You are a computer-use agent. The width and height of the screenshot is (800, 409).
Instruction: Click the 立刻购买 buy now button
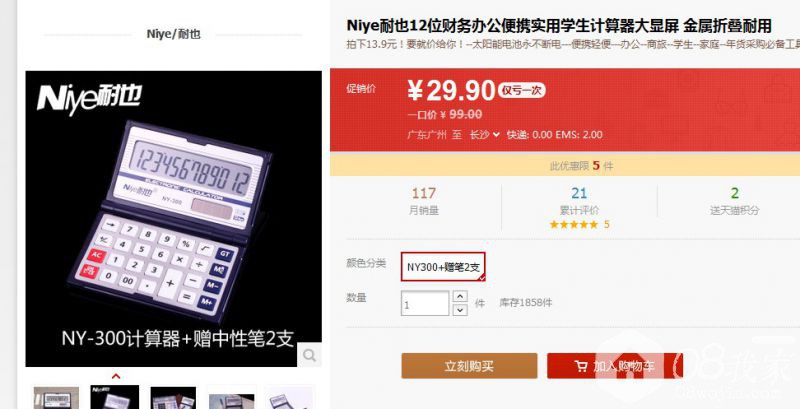point(469,366)
